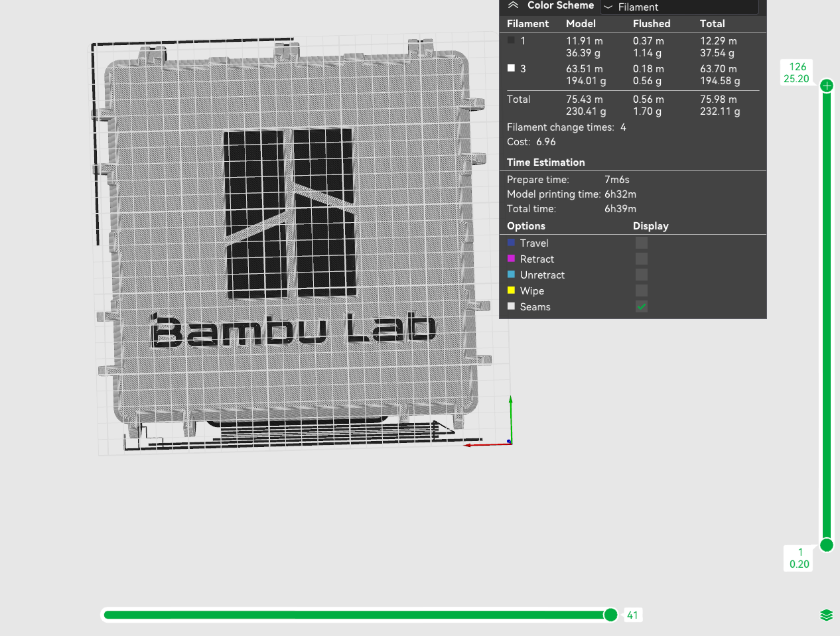Enable the Travel display checkbox
This screenshot has width=840, height=636.
642,243
